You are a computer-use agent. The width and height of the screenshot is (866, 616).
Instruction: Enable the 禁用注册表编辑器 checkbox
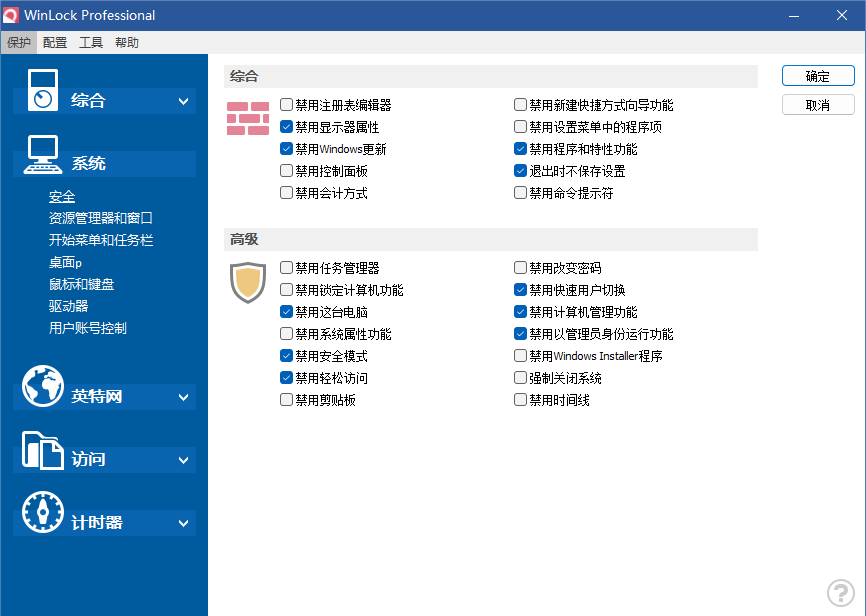click(x=287, y=105)
